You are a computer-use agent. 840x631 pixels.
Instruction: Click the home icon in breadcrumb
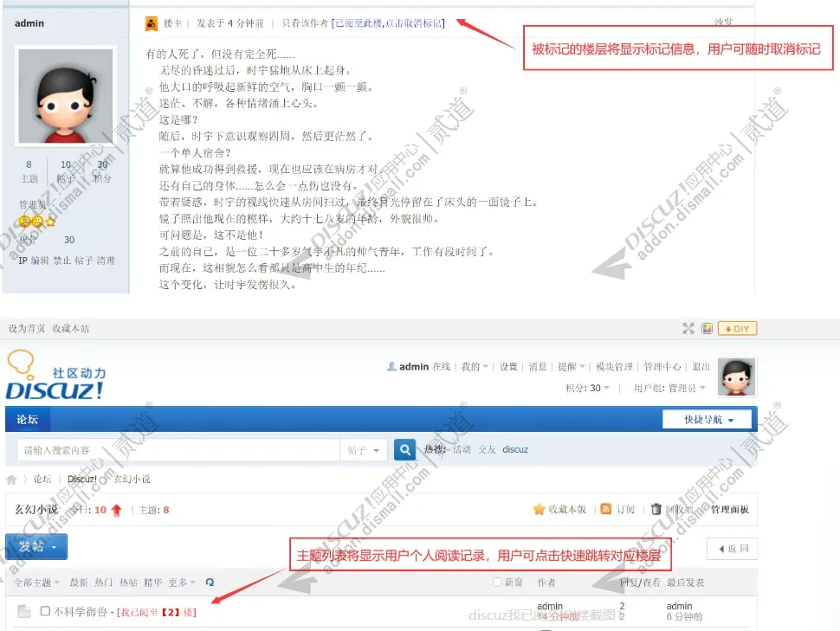coord(11,480)
